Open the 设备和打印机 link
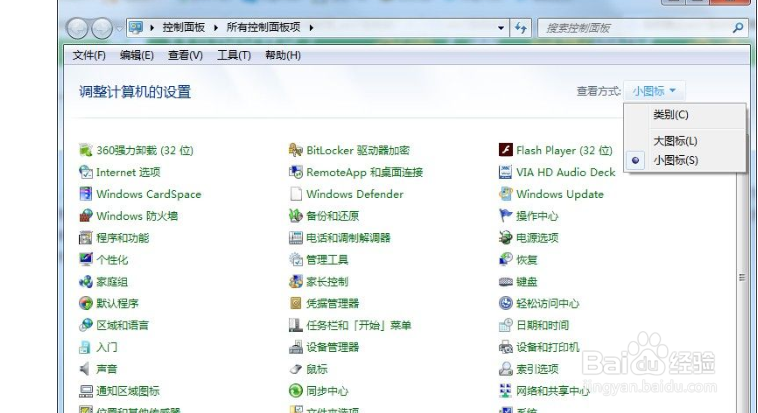The width and height of the screenshot is (758, 413). pos(547,347)
